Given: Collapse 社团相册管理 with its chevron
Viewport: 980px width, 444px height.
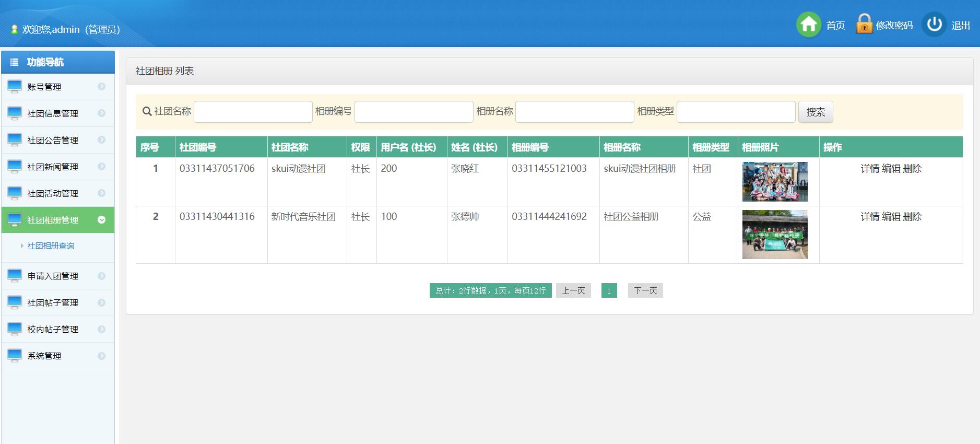Looking at the screenshot, I should [102, 220].
